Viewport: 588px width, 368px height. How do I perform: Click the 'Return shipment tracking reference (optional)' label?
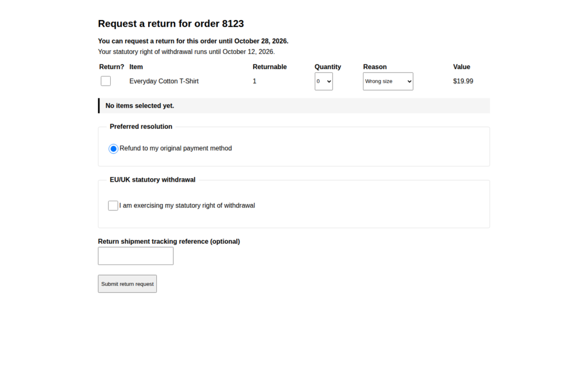(169, 241)
